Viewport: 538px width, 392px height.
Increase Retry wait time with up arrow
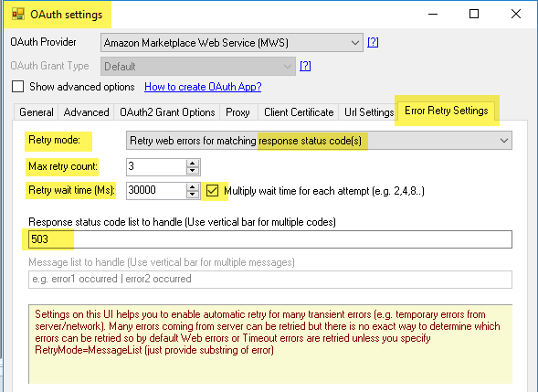(x=193, y=187)
